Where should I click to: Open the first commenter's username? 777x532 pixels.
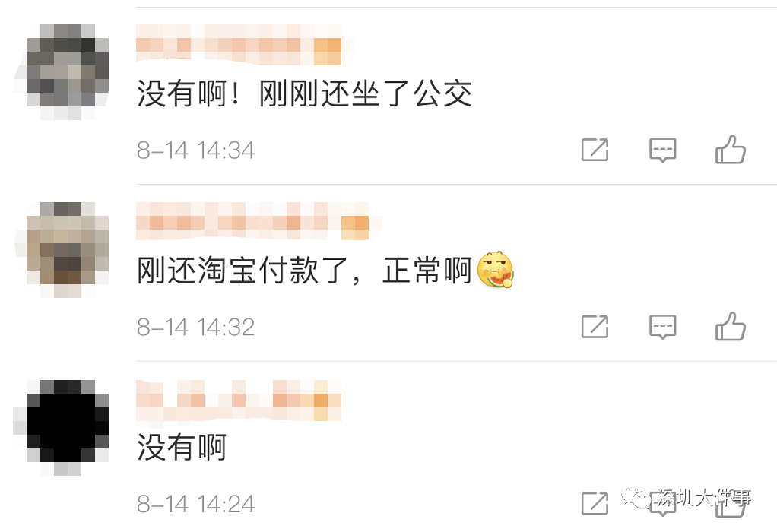[239, 45]
